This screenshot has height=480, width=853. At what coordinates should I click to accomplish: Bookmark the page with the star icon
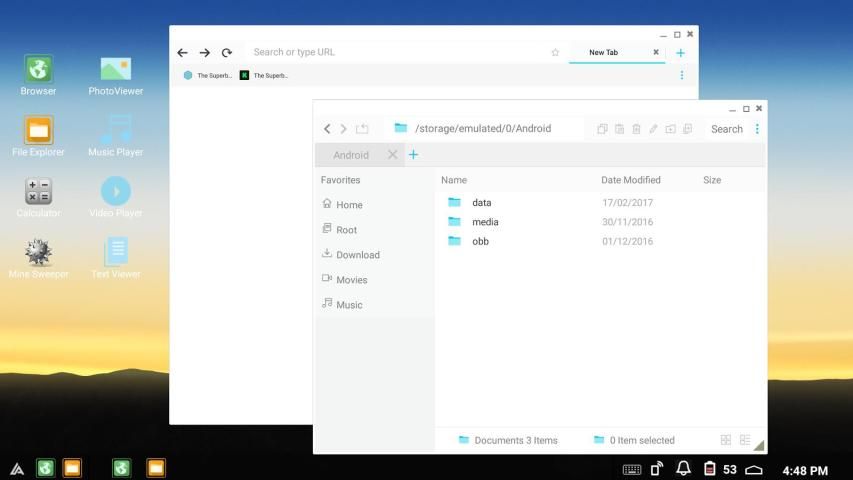(x=555, y=53)
